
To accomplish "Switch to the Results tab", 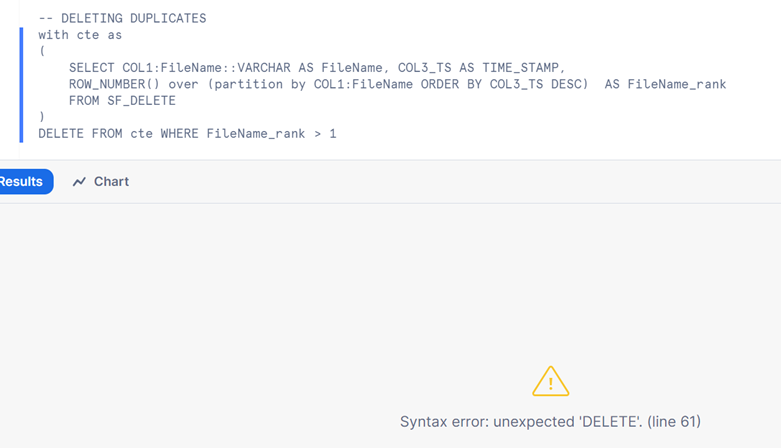I will coord(24,181).
